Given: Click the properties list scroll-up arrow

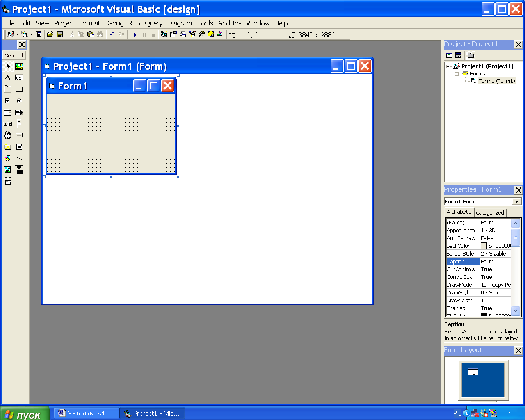Looking at the screenshot, I should pyautogui.click(x=516, y=223).
